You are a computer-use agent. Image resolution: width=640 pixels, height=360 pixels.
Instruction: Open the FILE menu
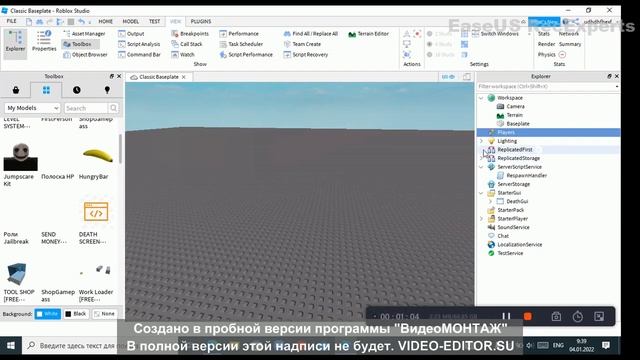pos(11,21)
